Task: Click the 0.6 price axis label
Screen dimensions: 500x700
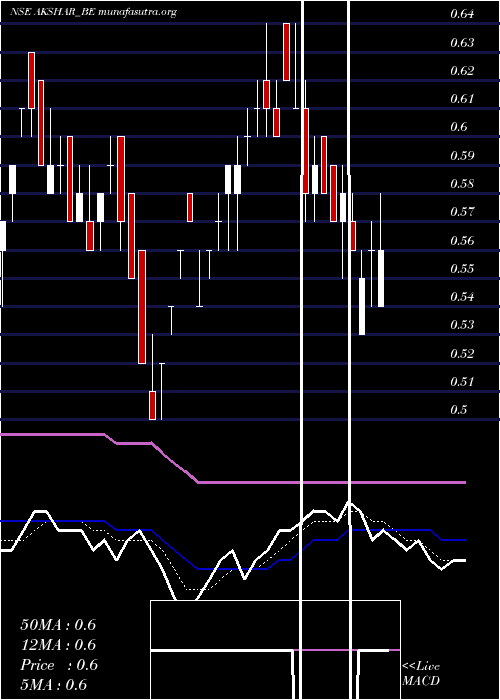Action: coord(458,127)
